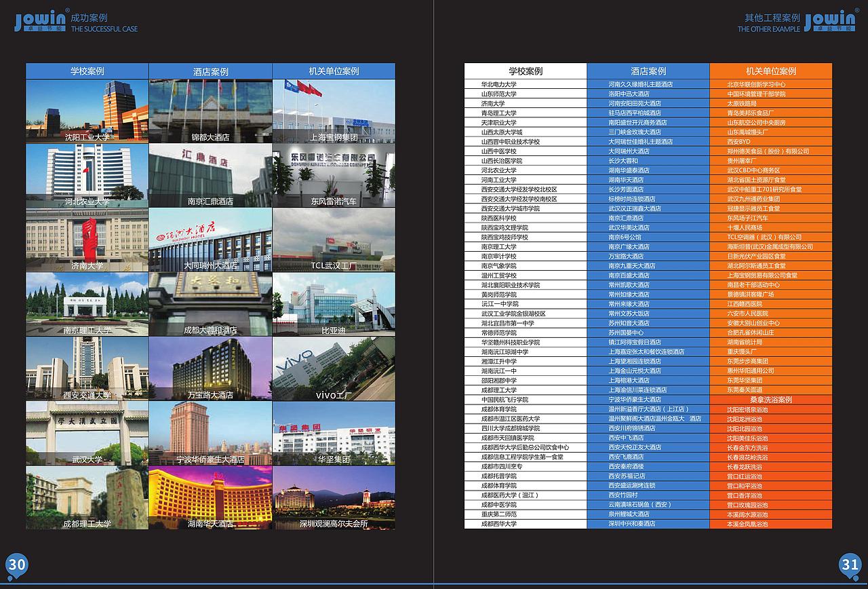
Task: Open the 锦都大酒店 photo
Action: click(210, 111)
